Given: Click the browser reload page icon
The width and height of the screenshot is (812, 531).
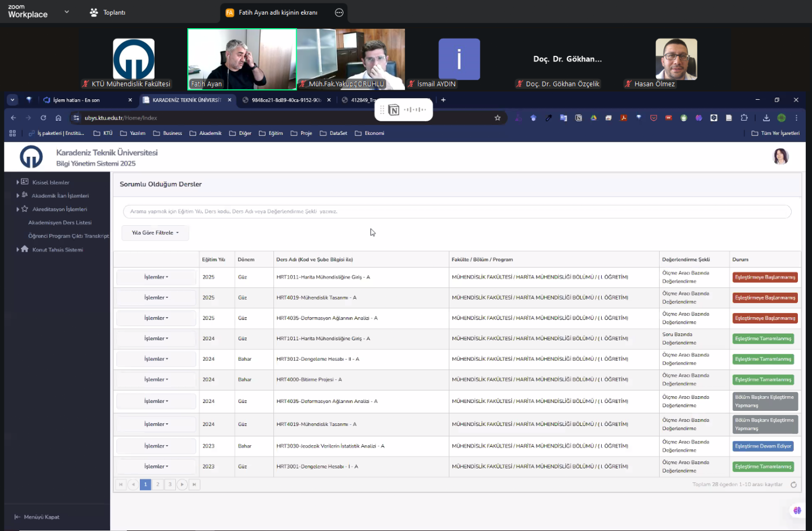Looking at the screenshot, I should click(x=43, y=118).
